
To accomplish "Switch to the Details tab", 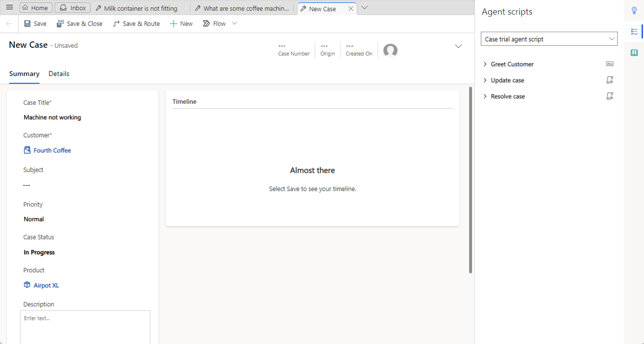I will (x=59, y=73).
